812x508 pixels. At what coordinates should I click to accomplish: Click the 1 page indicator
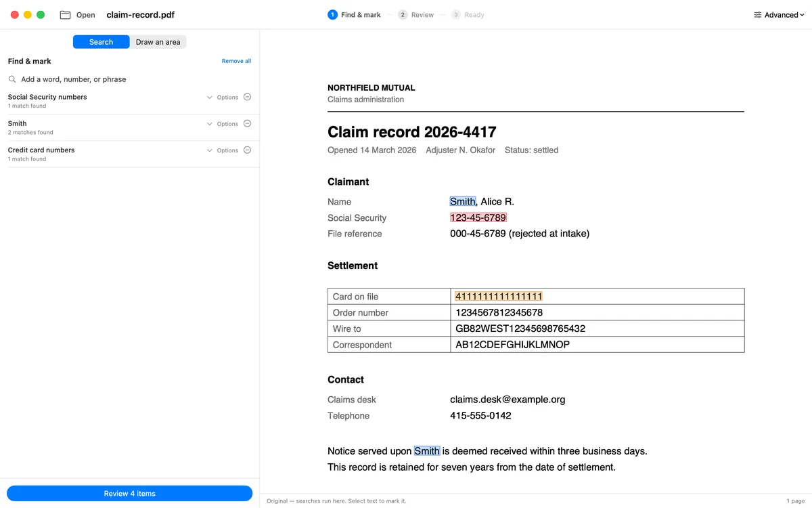pos(796,501)
